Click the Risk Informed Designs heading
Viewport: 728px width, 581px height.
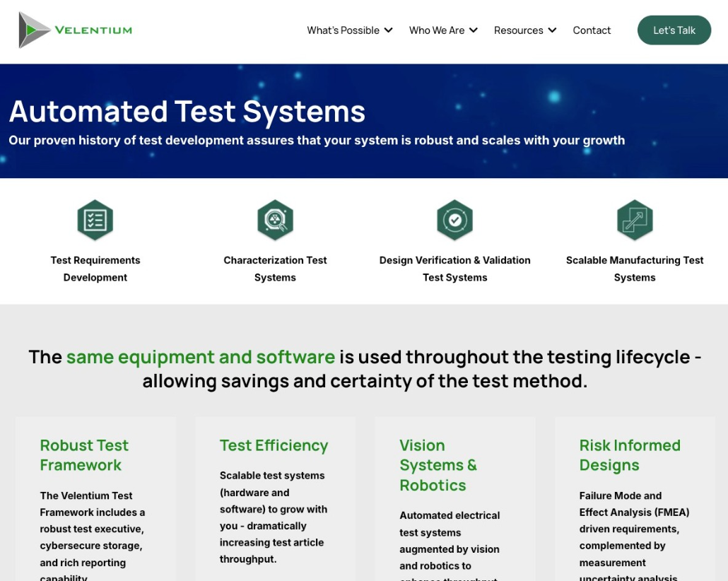[629, 455]
